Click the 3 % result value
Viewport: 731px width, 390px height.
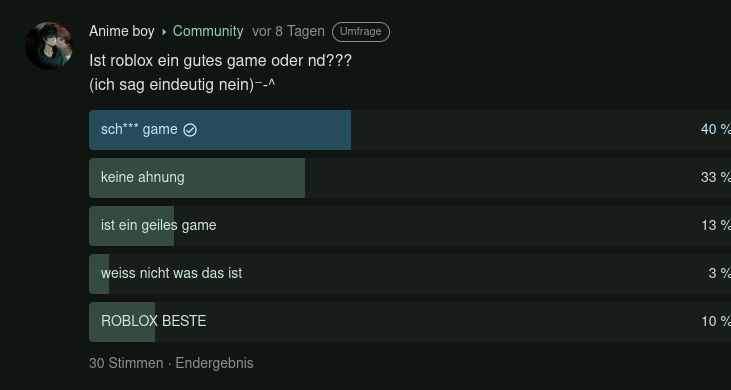point(719,274)
